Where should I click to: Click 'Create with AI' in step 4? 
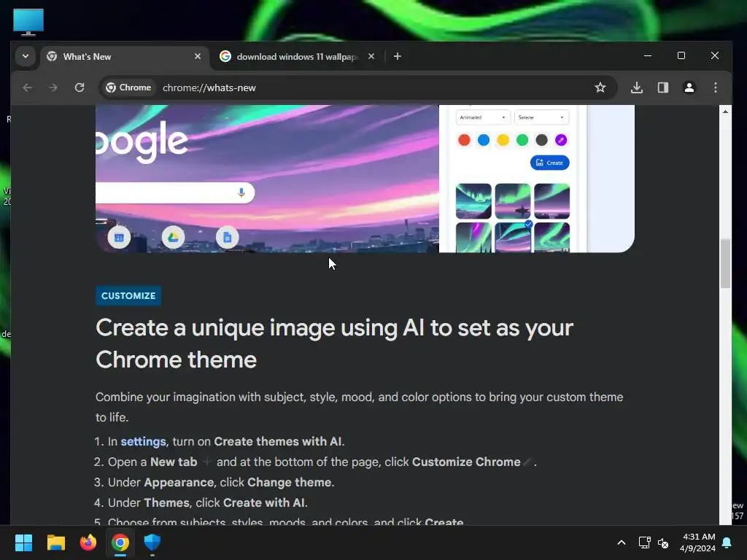(x=264, y=503)
